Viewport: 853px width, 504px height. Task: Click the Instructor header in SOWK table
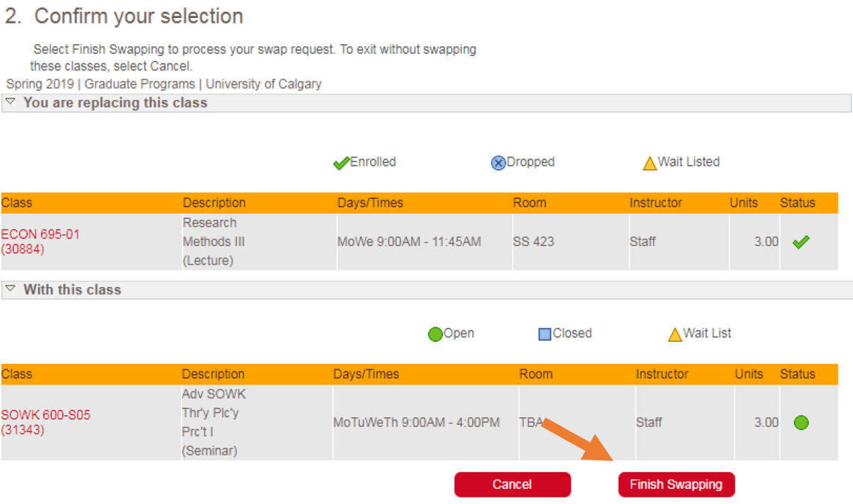(662, 374)
